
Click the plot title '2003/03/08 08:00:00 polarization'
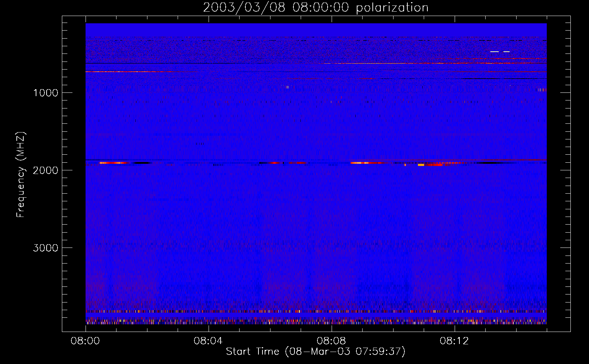316,7
